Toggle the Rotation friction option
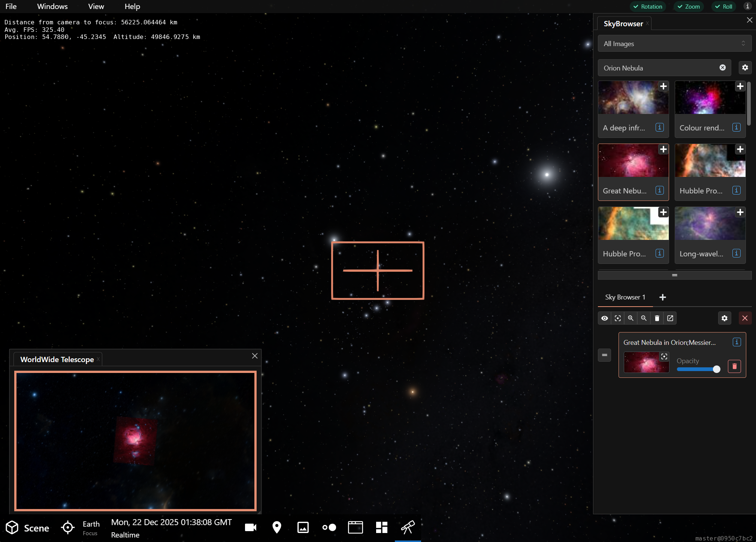Screen dimensions: 756x542 click(648, 6)
